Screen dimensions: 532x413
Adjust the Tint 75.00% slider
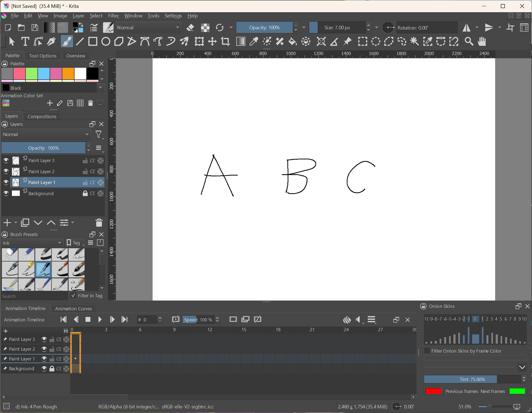[x=472, y=379]
